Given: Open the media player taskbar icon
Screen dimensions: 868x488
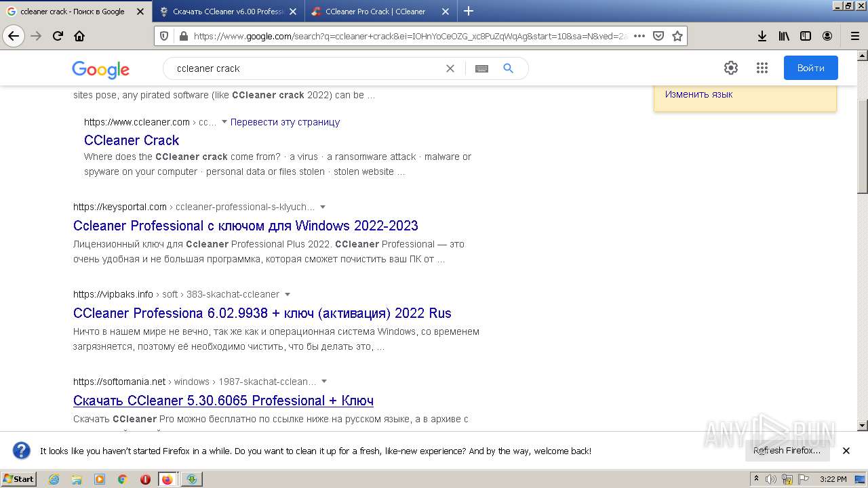Looking at the screenshot, I should pyautogui.click(x=100, y=479).
